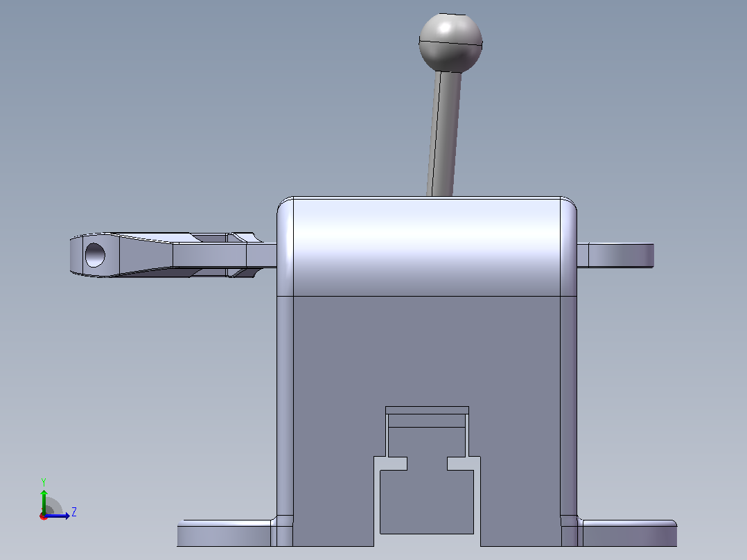Select the left base mounting flange
Screen dimensions: 747x560
point(227,533)
